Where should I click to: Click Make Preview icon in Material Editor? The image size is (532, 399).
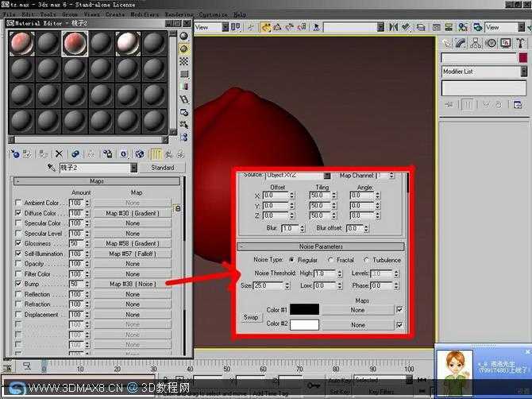pyautogui.click(x=184, y=99)
